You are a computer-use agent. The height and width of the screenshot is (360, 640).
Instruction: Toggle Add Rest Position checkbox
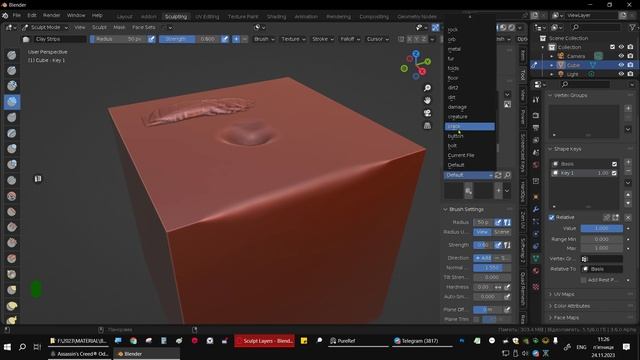[x=584, y=280]
